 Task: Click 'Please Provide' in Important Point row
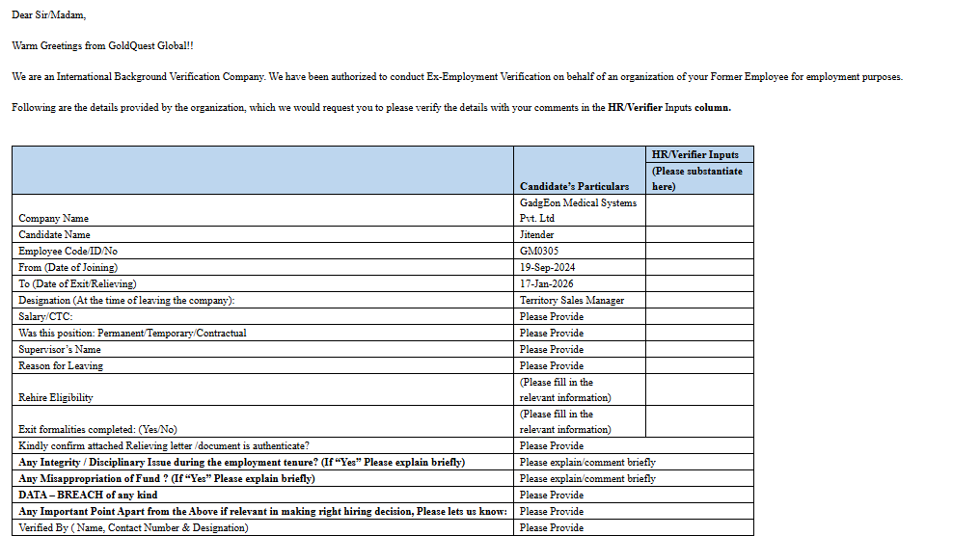[x=552, y=511]
